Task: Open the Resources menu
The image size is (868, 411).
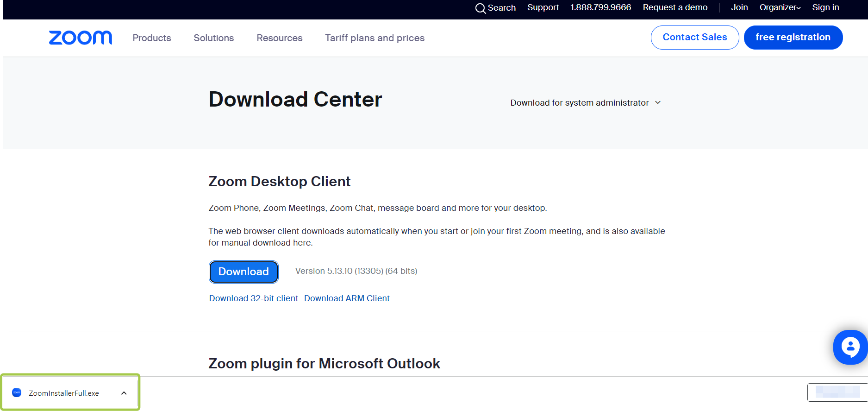Action: coord(280,38)
